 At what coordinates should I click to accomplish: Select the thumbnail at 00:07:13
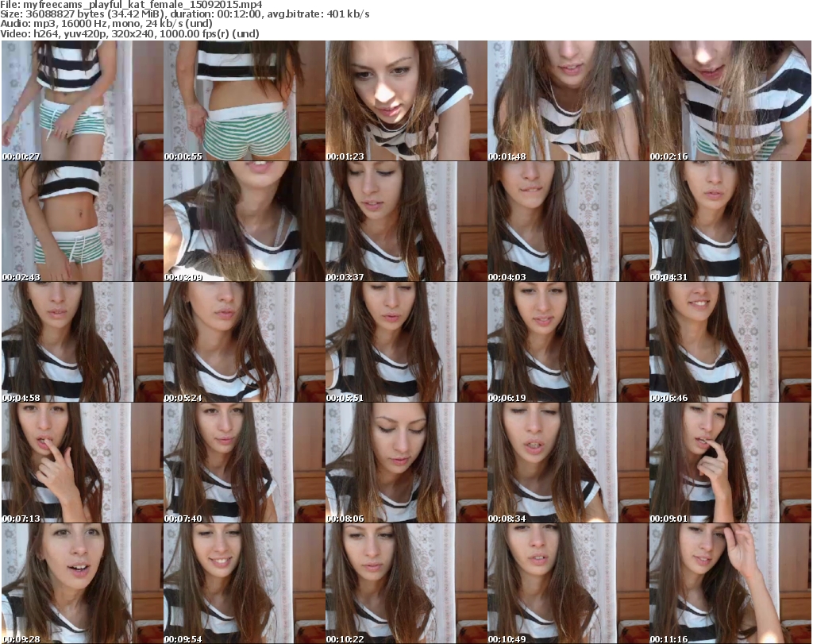click(83, 462)
